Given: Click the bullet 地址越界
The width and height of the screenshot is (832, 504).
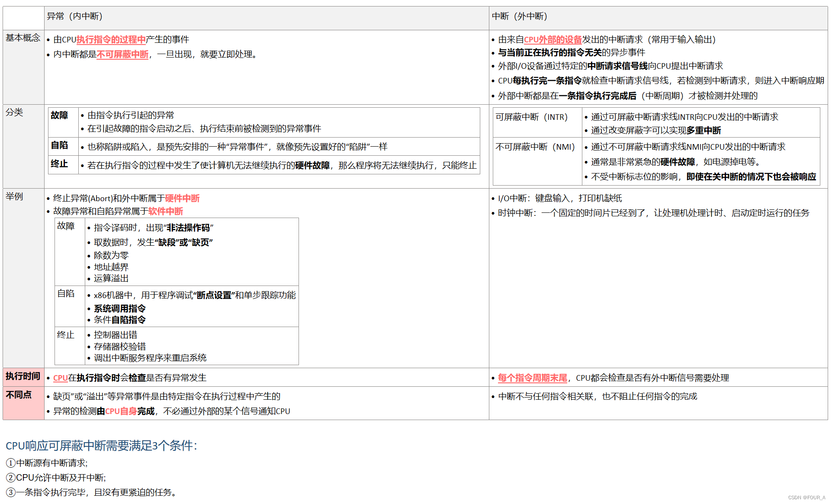Looking at the screenshot, I should pyautogui.click(x=111, y=267).
